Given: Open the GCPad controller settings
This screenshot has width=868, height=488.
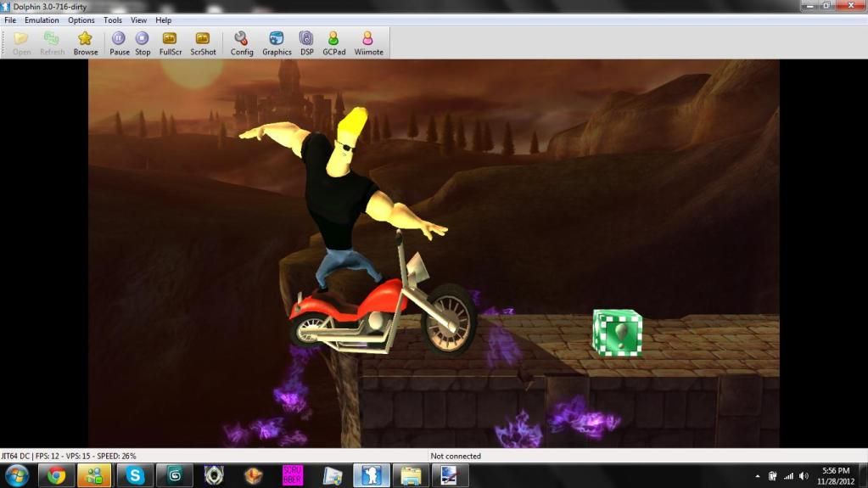Looking at the screenshot, I should (333, 43).
